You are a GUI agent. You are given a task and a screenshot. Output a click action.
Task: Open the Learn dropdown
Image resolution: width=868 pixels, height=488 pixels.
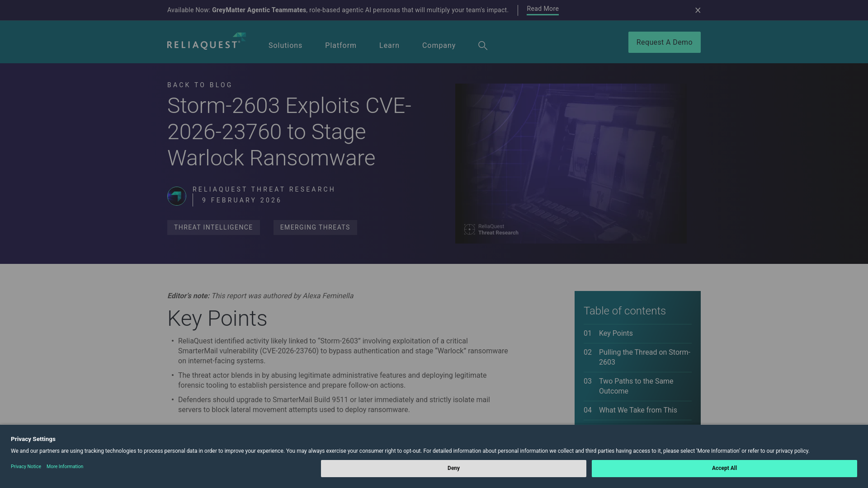(389, 45)
